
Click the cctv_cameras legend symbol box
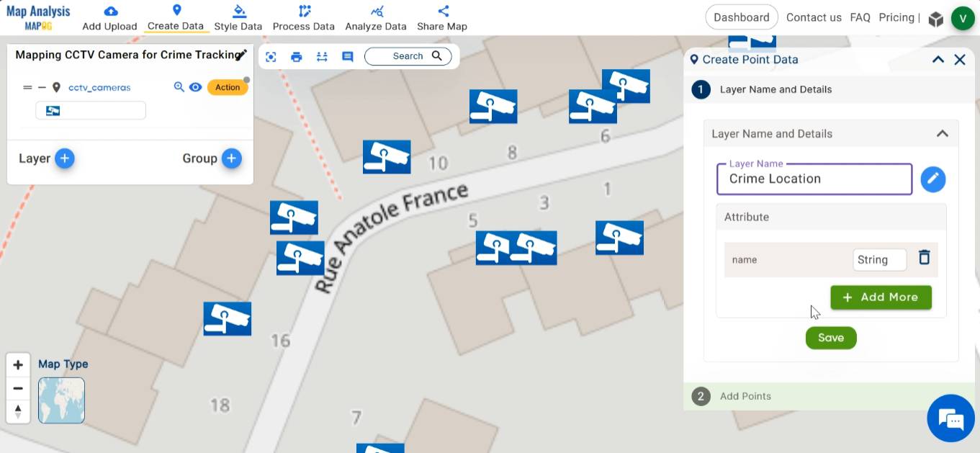[x=91, y=110]
